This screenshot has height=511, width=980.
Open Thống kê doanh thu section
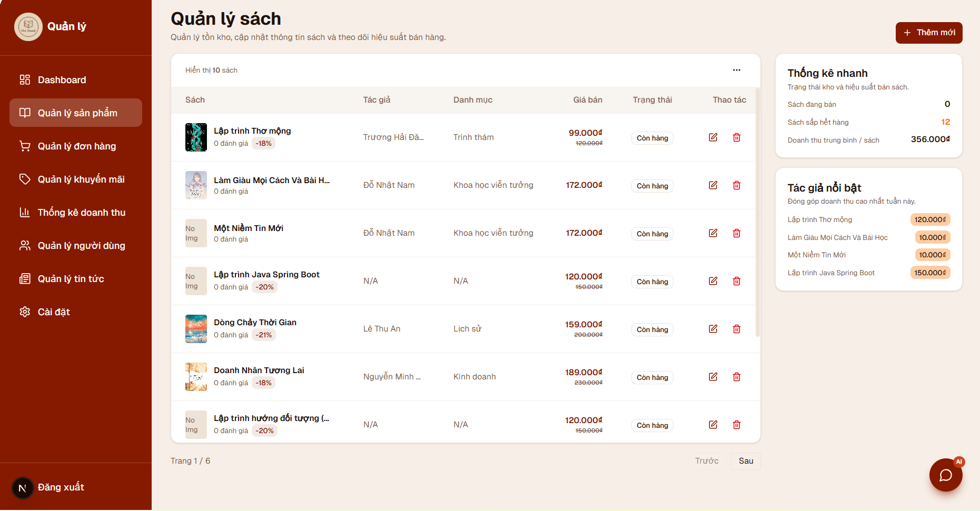click(76, 212)
